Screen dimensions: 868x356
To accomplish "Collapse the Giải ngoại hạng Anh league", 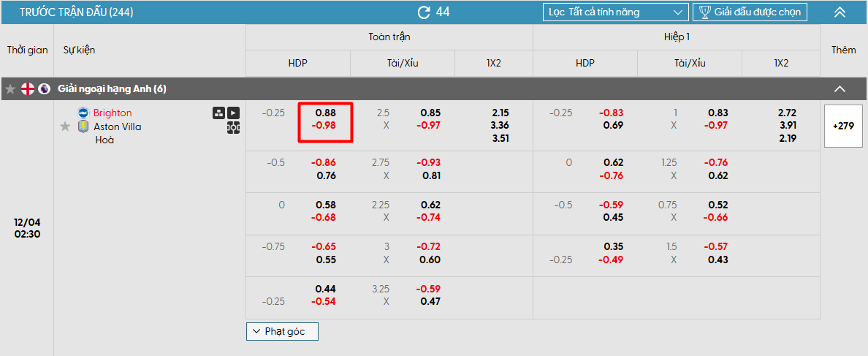I will pos(840,89).
